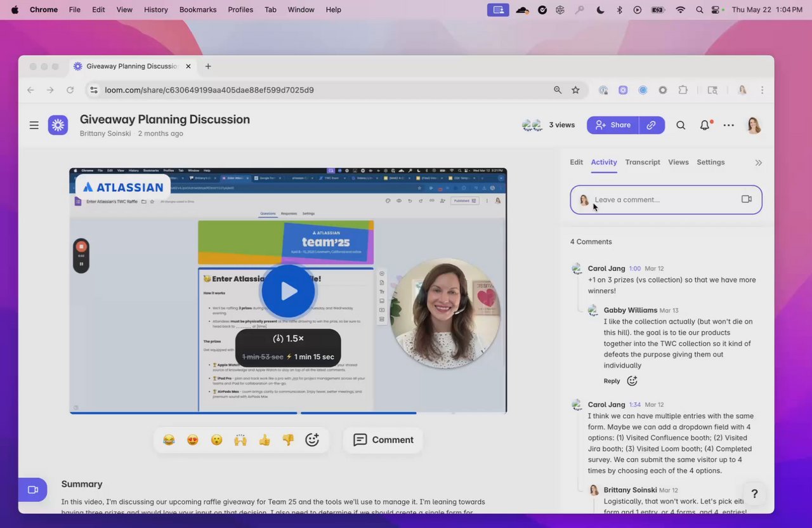React with the laughing-crying emoji
812x528 pixels.
169,440
